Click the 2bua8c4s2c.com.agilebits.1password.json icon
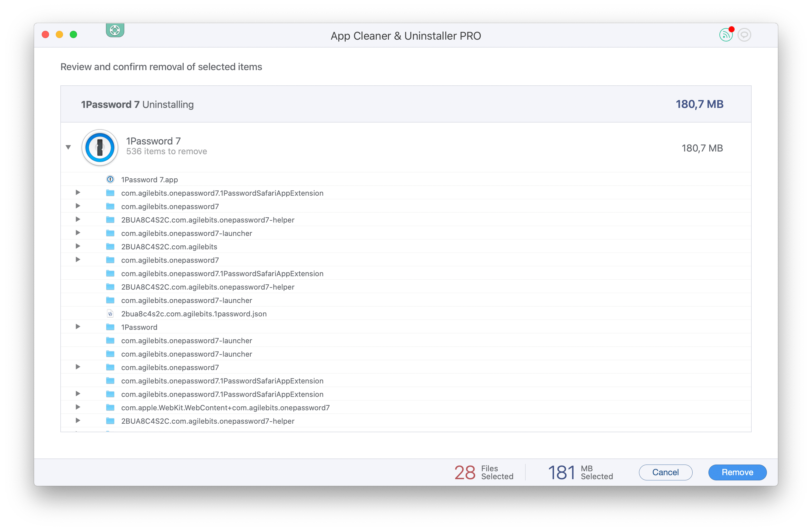812x531 pixels. point(109,313)
